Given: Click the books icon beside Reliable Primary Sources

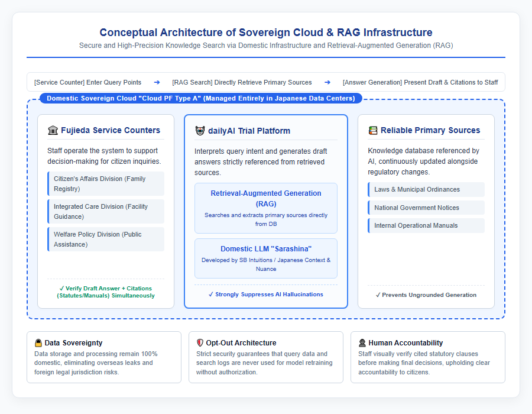Looking at the screenshot, I should 372,130.
